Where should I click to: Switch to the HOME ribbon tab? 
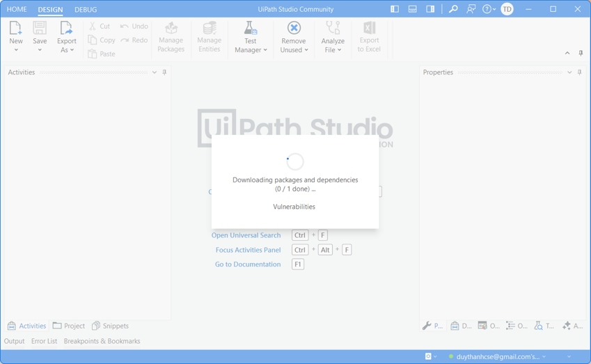(17, 9)
